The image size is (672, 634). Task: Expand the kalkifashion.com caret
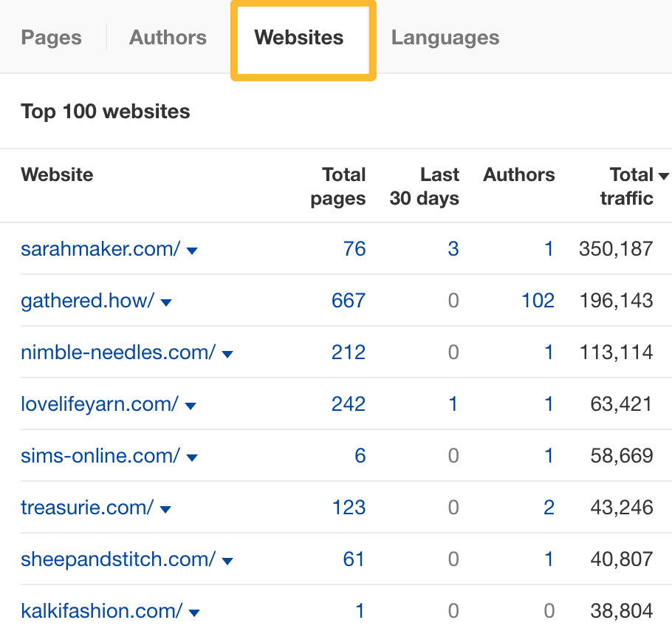point(193,613)
